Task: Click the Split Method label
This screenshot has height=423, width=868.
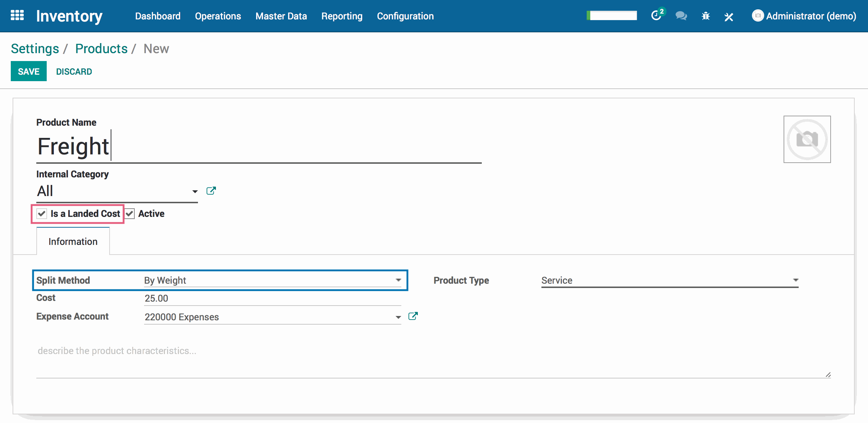Action: 63,280
